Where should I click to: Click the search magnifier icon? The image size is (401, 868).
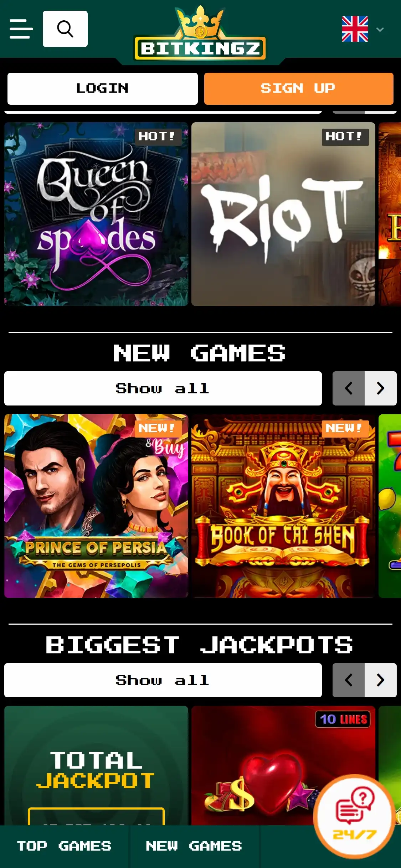[x=65, y=29]
